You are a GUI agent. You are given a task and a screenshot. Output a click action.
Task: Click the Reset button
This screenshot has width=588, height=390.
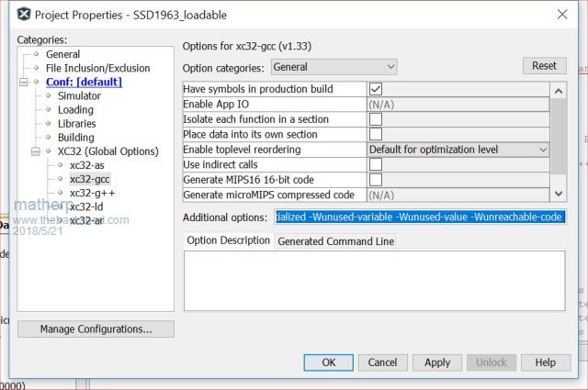click(x=545, y=66)
